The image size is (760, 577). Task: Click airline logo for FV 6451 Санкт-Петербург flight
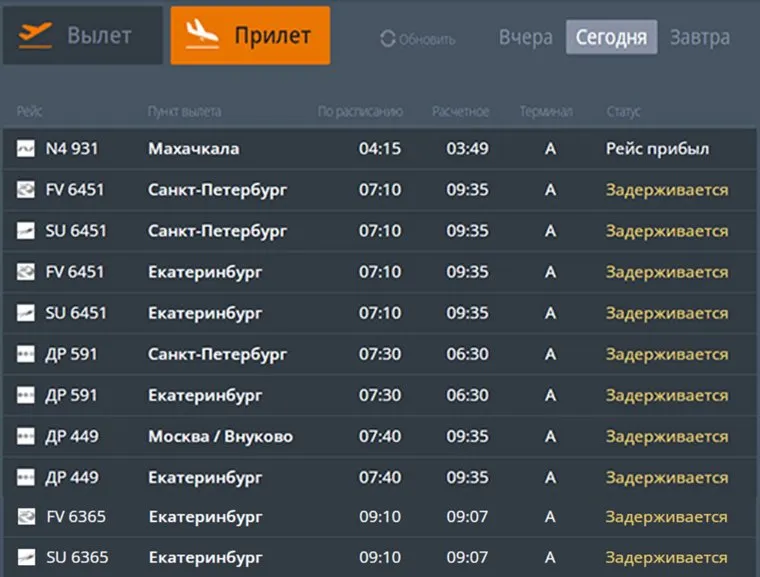point(26,190)
